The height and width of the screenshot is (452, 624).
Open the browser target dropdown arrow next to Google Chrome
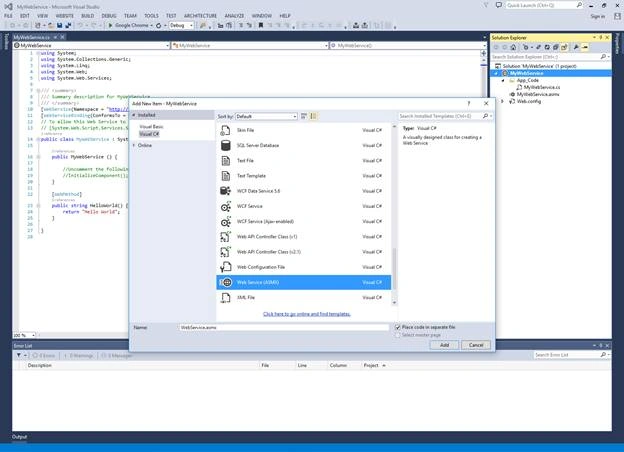(152, 25)
